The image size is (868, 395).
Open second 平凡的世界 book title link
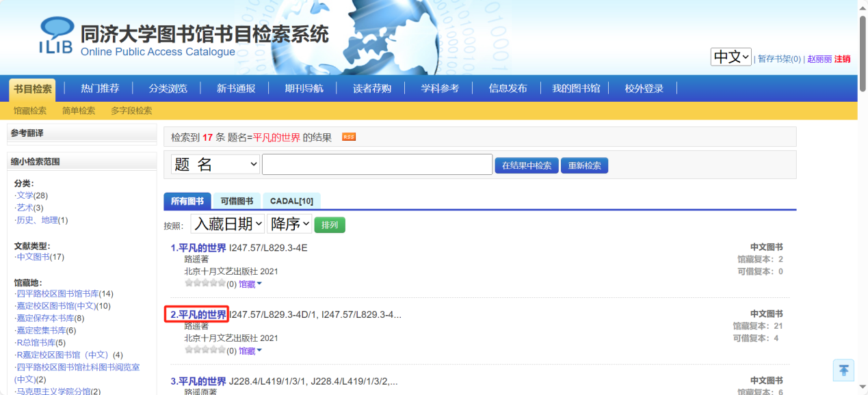click(198, 315)
